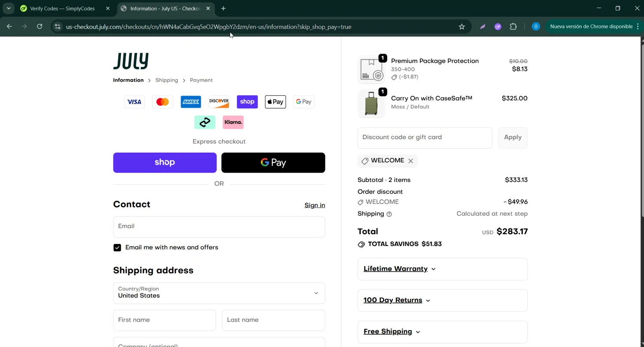Click the Premium Package Protection thumbnail

coord(371,70)
